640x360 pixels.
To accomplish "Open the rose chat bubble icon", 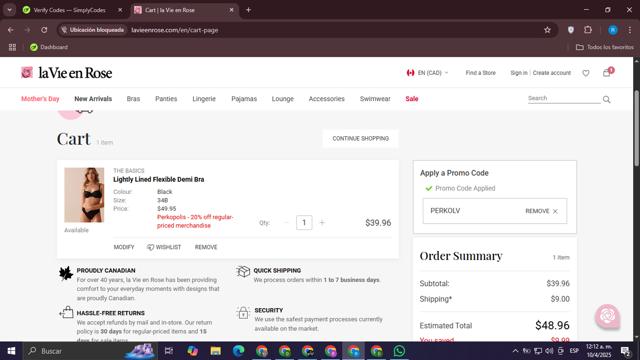I will click(607, 316).
